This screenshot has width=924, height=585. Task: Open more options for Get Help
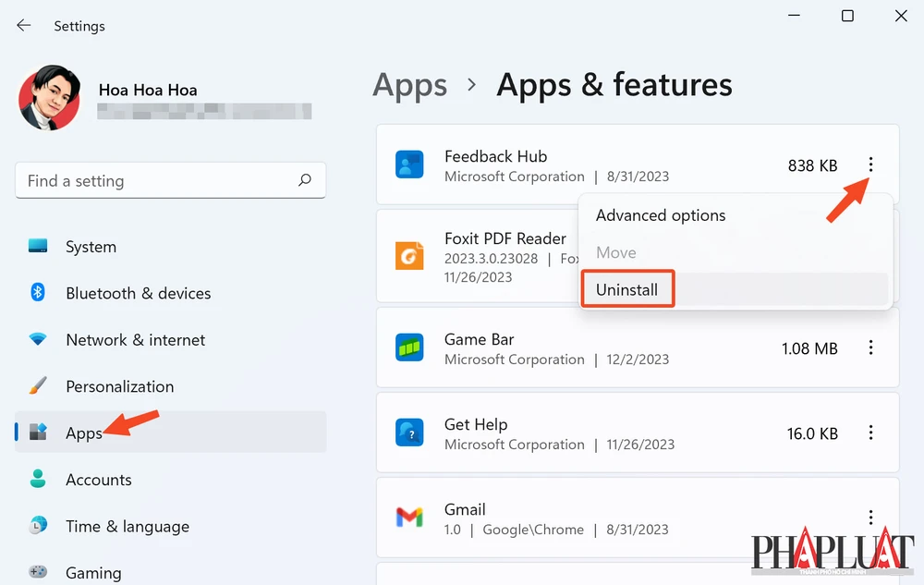870,433
